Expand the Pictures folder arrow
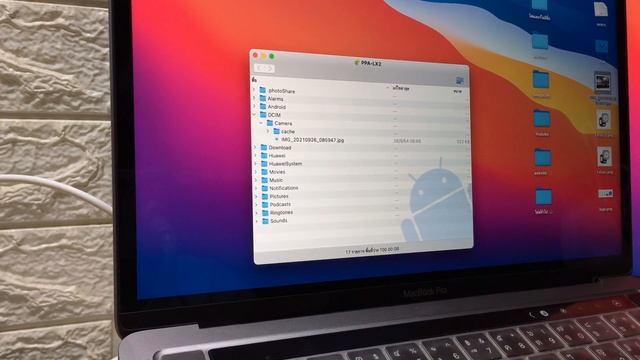 (256, 196)
